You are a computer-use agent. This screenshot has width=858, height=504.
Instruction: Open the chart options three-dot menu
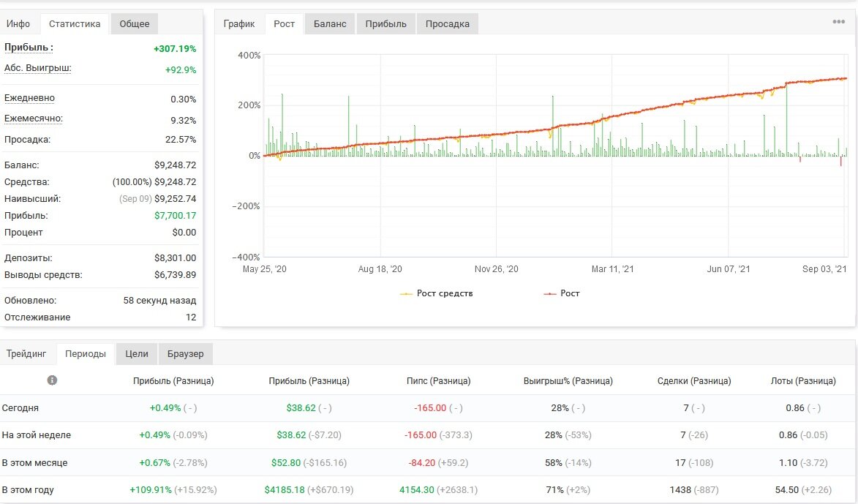(x=838, y=22)
